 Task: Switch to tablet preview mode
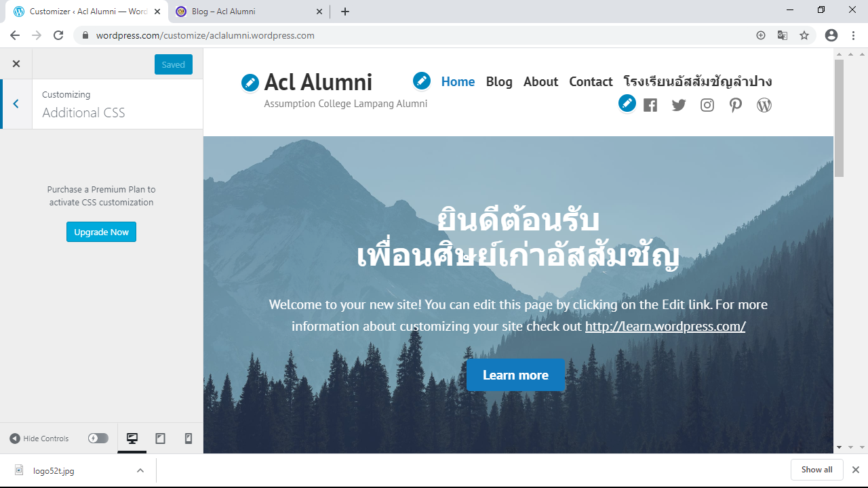click(x=161, y=439)
